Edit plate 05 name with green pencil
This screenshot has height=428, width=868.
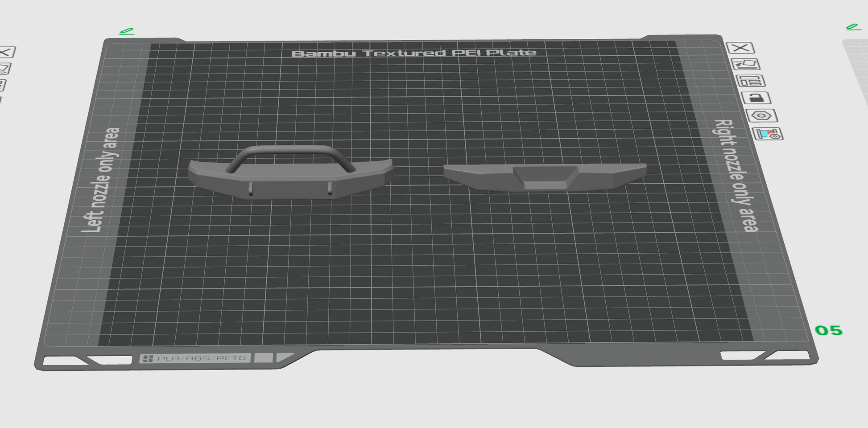pos(127,31)
